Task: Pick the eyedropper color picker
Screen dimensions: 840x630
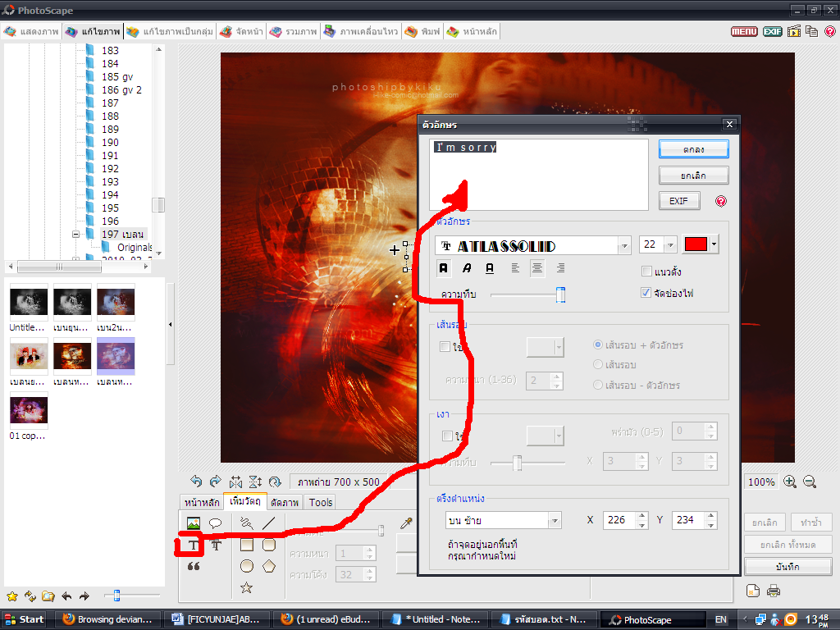Action: [407, 523]
